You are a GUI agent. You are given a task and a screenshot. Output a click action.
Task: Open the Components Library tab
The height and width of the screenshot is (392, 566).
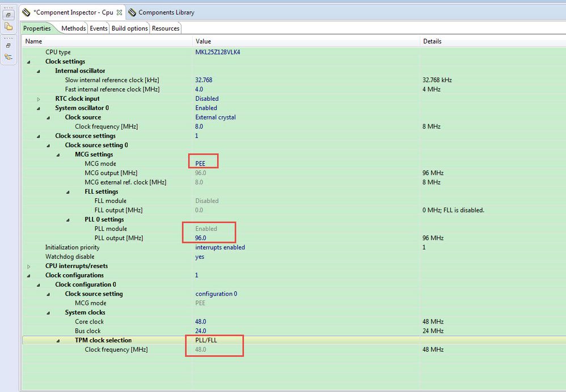tap(166, 12)
